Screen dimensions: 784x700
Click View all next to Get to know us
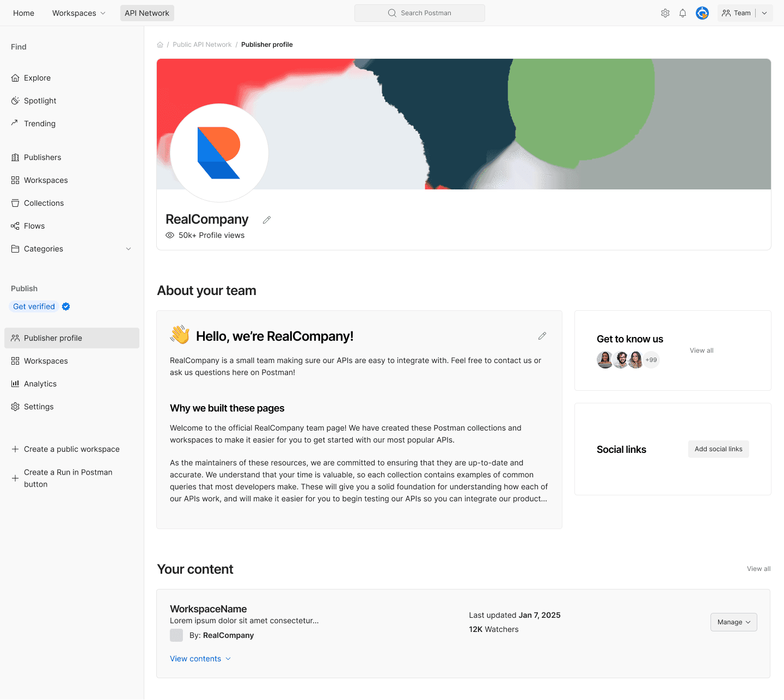[x=701, y=351]
